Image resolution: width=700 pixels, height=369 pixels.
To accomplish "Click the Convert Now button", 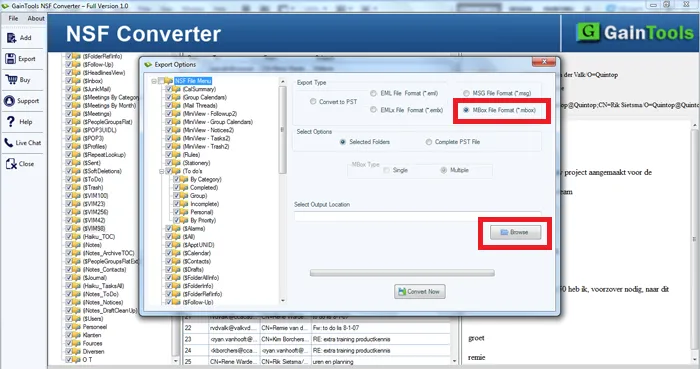I will coord(420,291).
